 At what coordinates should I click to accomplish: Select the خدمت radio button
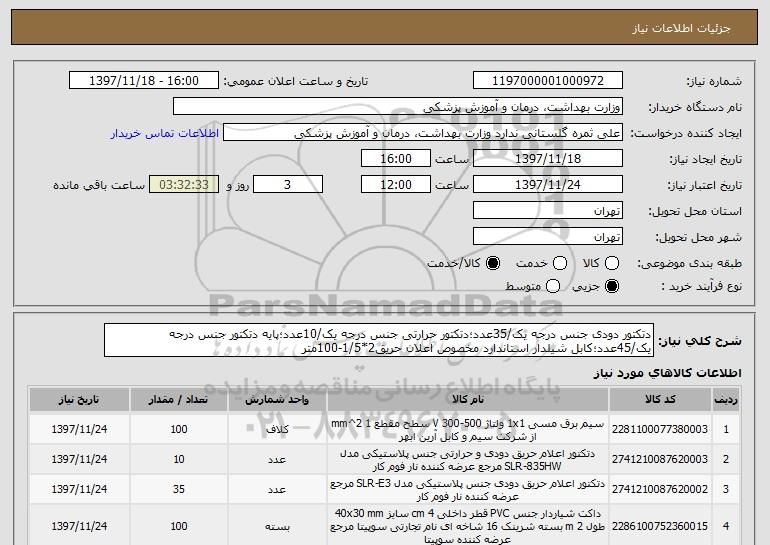point(560,264)
